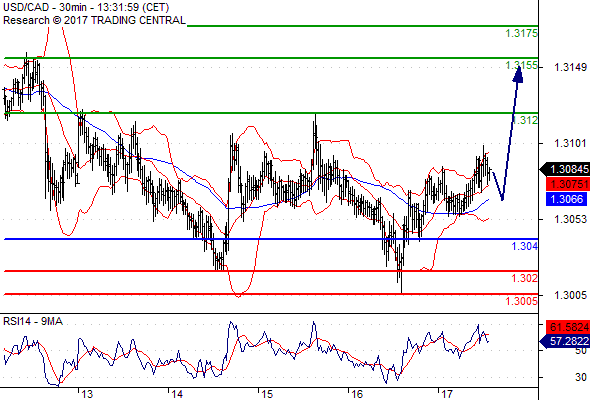Select the red 1.3005 support label
This screenshot has height=400, width=590.
[x=521, y=301]
